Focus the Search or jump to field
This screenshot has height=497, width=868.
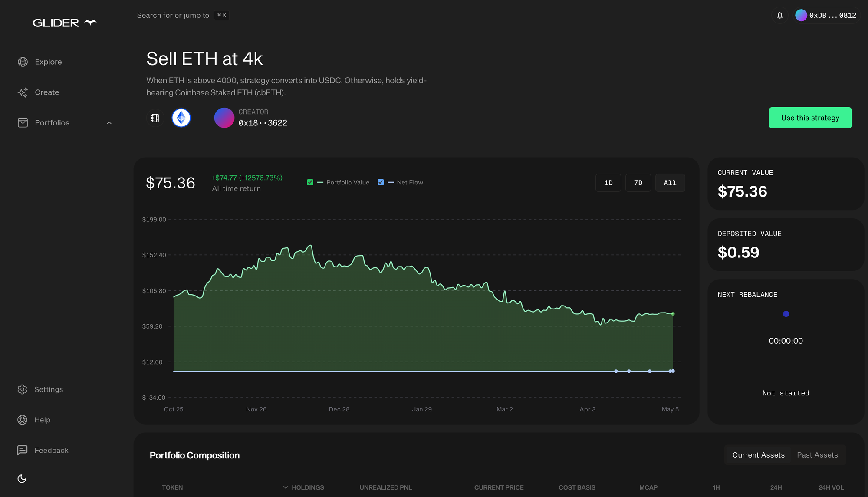click(173, 15)
